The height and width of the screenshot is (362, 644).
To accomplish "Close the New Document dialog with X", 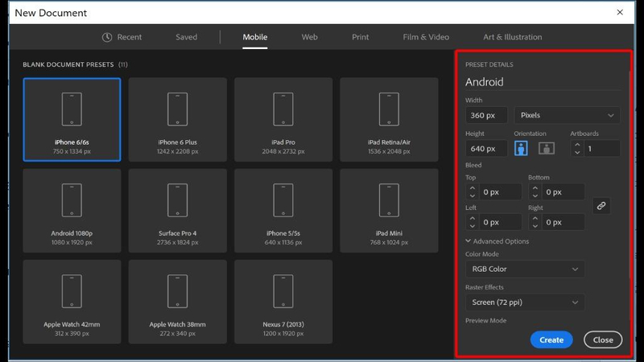I will 620,12.
